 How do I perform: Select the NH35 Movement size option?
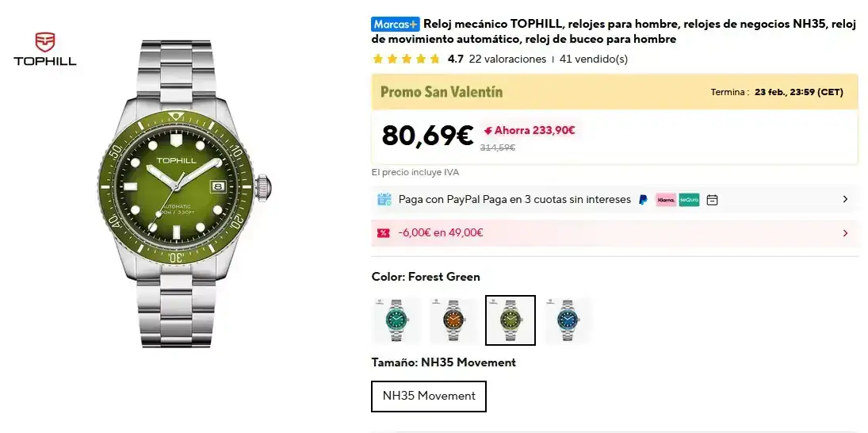(x=429, y=397)
